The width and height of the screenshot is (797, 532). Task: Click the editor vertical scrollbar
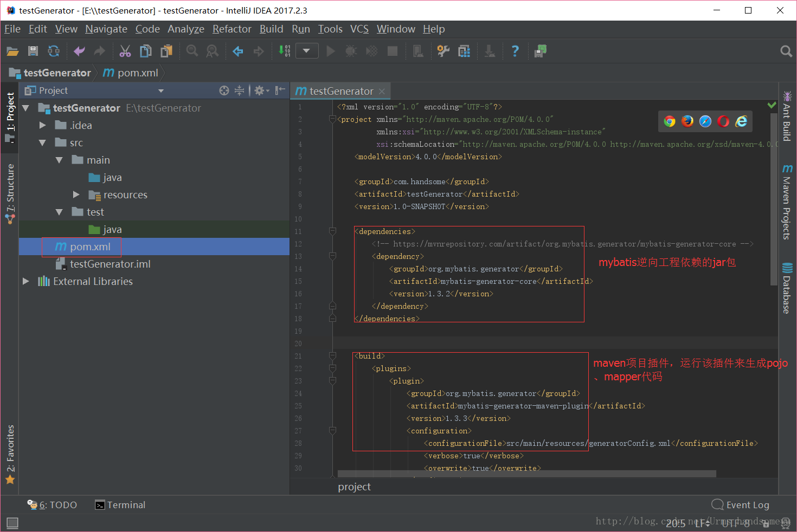pos(774,199)
